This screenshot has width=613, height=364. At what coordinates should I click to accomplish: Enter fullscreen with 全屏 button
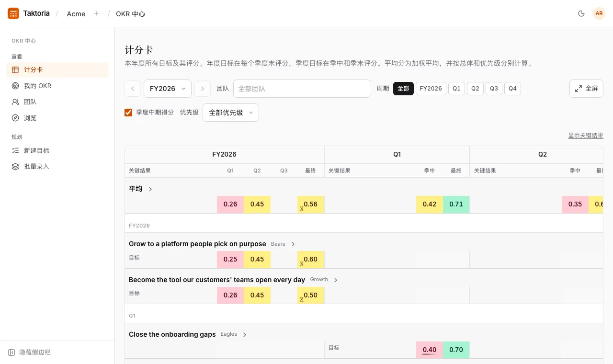point(586,89)
